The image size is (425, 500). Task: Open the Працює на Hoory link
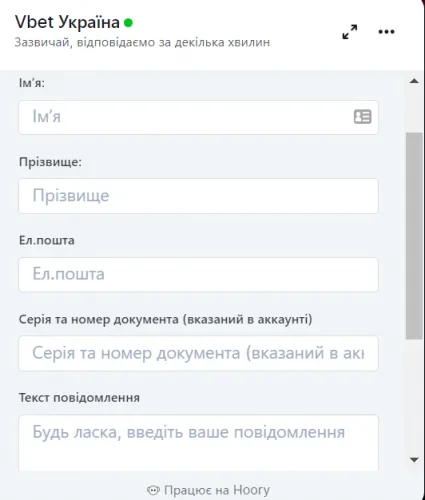(x=208, y=490)
